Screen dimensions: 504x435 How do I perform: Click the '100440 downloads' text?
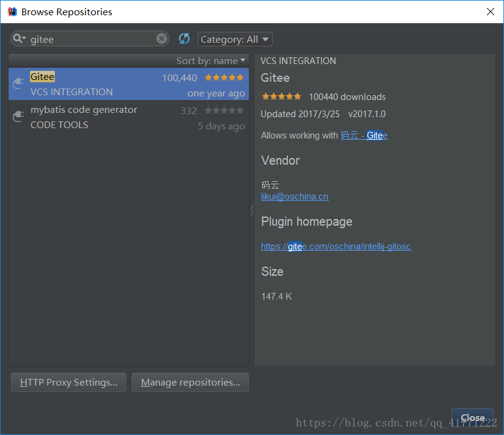pos(347,97)
